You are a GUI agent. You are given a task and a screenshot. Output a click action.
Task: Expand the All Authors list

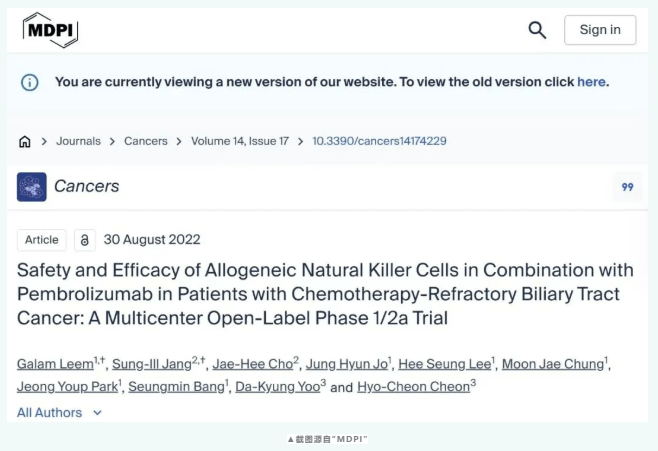pyautogui.click(x=59, y=412)
